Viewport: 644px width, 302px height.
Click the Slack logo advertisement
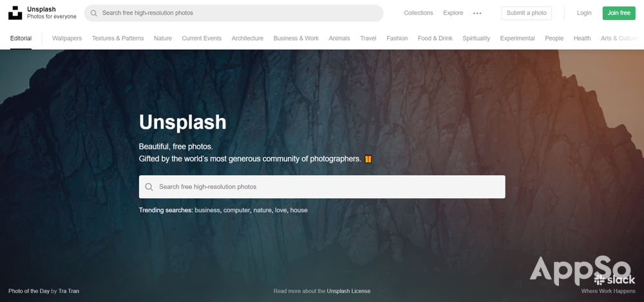point(614,280)
